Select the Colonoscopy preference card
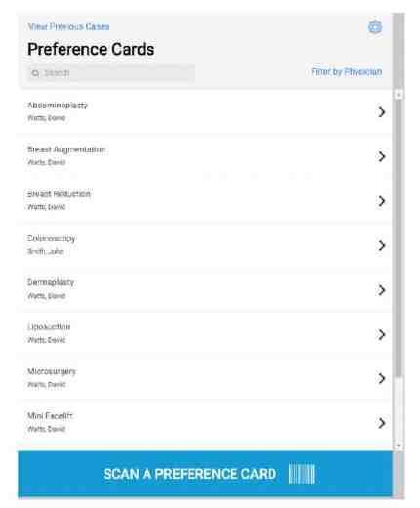This screenshot has height=508, width=420. click(205, 245)
